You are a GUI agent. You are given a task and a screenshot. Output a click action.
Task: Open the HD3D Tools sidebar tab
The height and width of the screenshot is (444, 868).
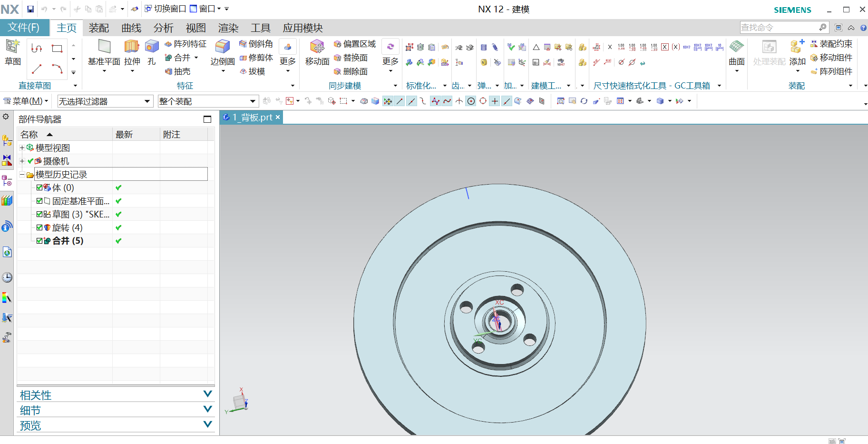pyautogui.click(x=7, y=226)
